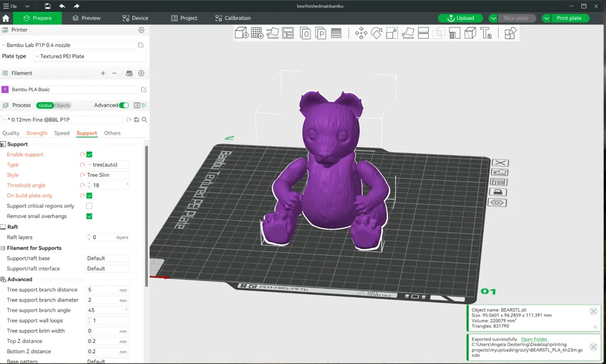Screen dimensions: 606x364
Task: Click the Add plate grid icon
Action: click(x=257, y=33)
